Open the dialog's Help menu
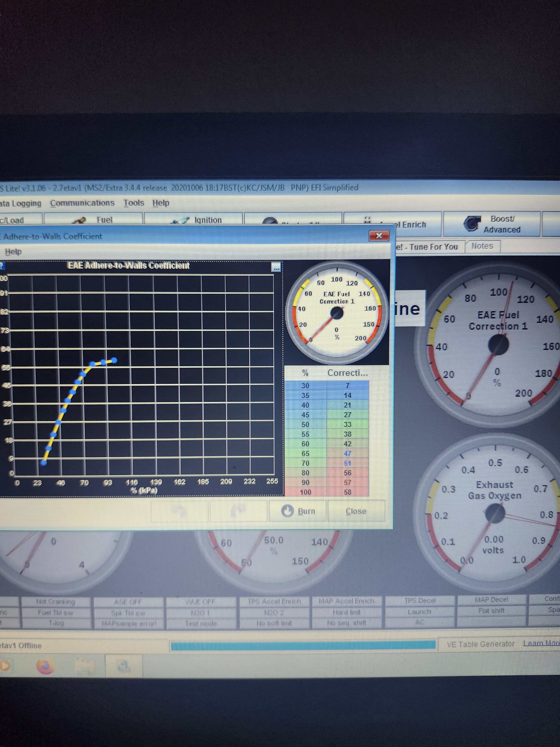Screen dimensions: 560x747 click(x=13, y=252)
